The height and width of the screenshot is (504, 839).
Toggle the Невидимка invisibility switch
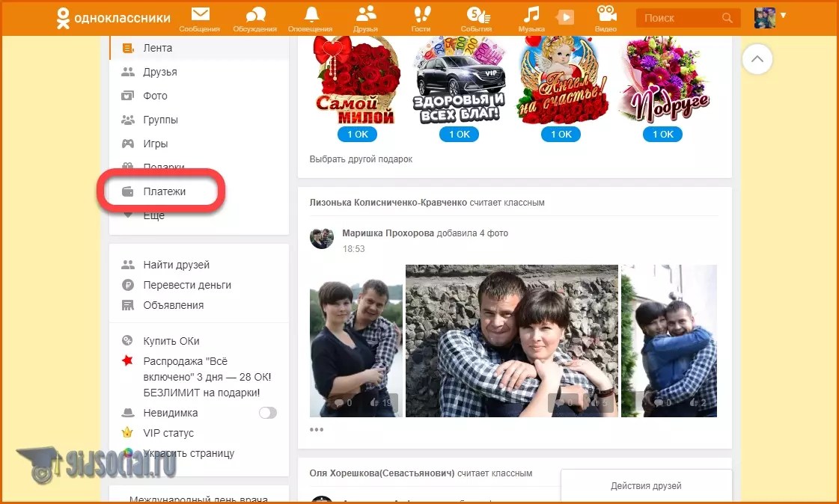(267, 413)
